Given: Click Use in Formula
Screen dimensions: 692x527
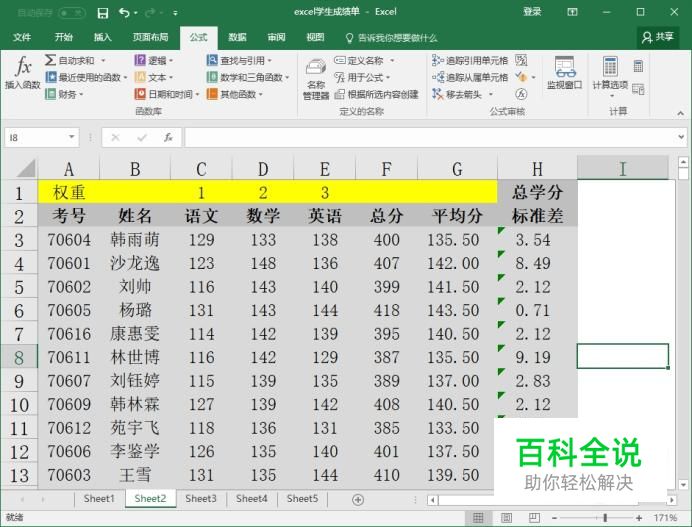Looking at the screenshot, I should click(362, 78).
